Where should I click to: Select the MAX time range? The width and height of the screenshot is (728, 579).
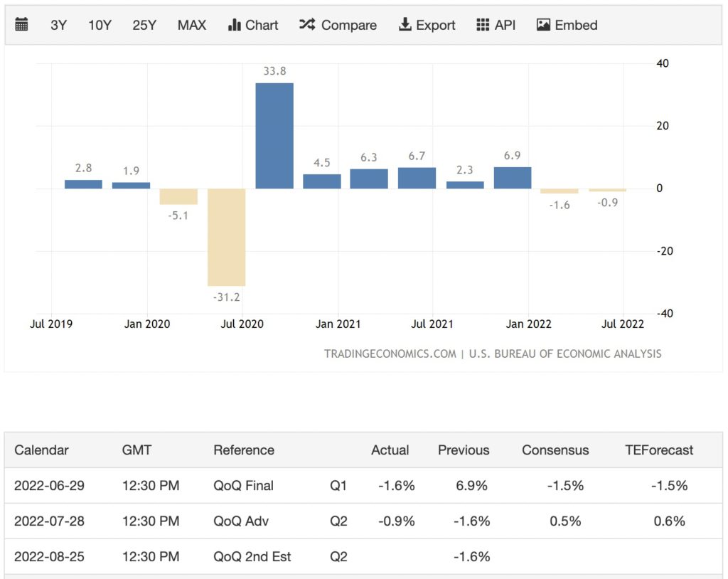pos(192,25)
